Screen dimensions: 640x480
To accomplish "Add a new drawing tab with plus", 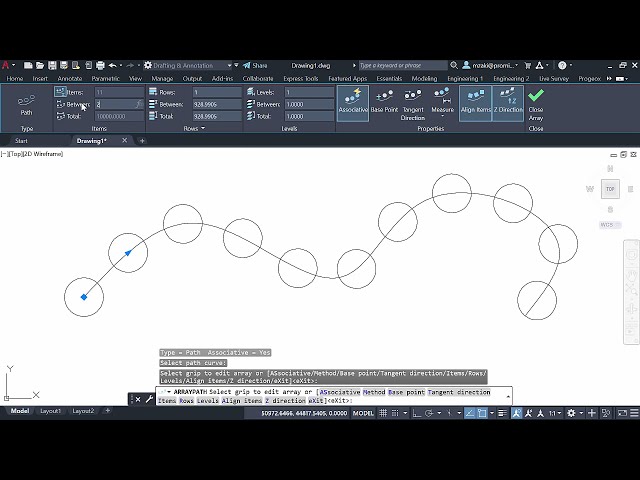I will point(142,141).
